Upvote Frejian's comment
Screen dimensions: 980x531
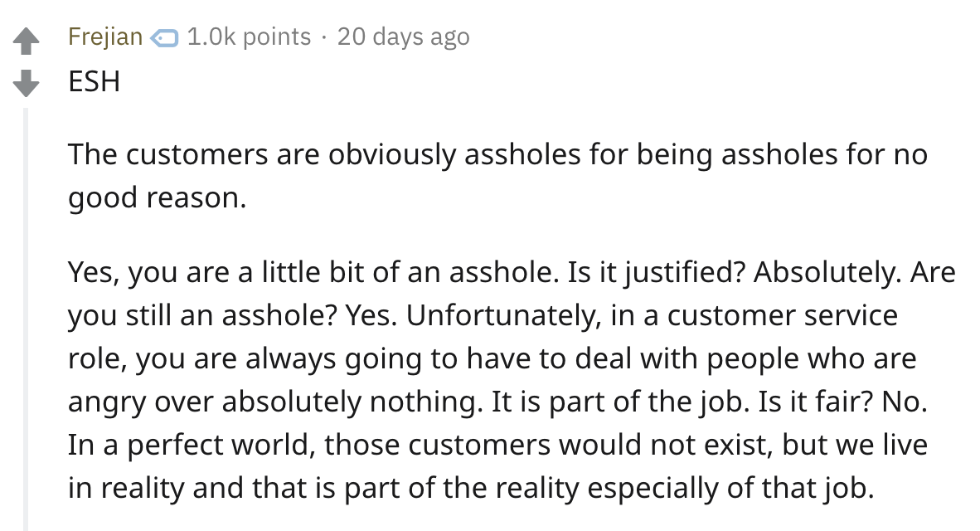click(26, 42)
